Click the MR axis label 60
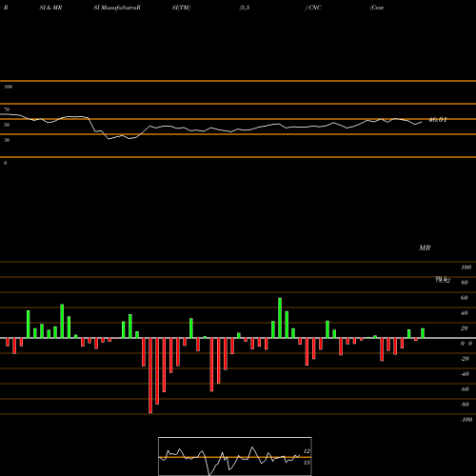Viewport: 476px width, 476px height. (465, 298)
